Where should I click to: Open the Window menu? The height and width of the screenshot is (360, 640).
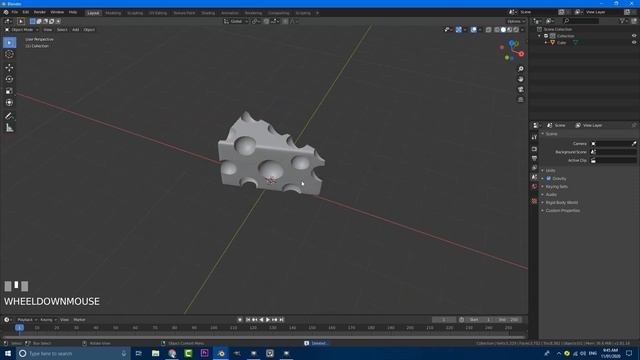tap(57, 12)
